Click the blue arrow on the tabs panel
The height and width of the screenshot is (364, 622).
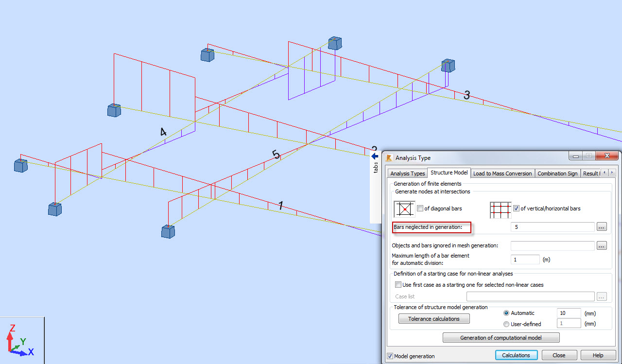coord(374,156)
